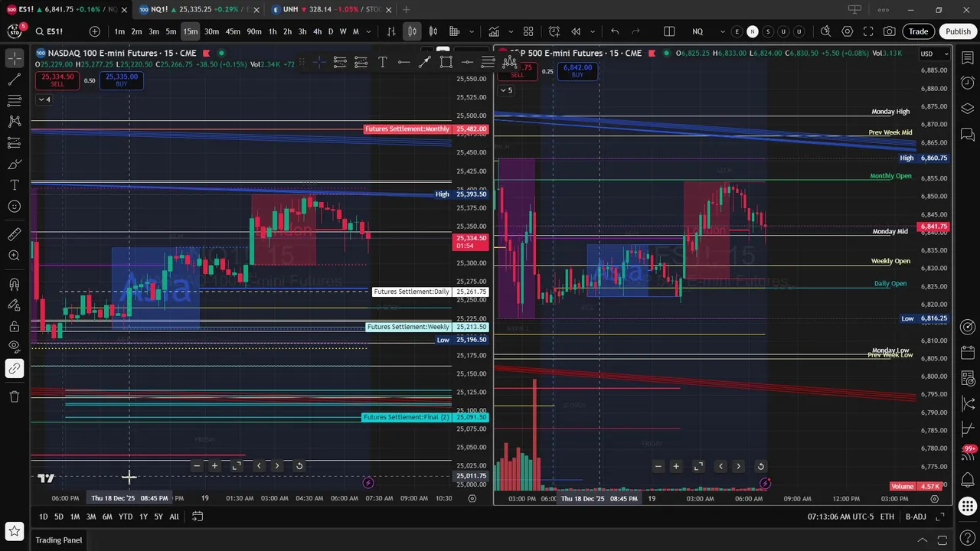Create an alert from top toolbar
Image resolution: width=980 pixels, height=551 pixels.
pos(554,31)
